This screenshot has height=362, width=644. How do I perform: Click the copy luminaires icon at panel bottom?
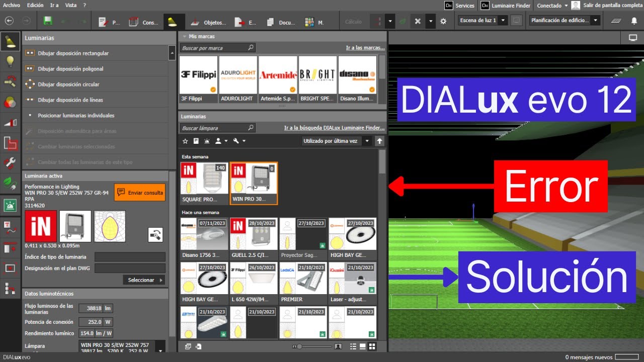188,346
